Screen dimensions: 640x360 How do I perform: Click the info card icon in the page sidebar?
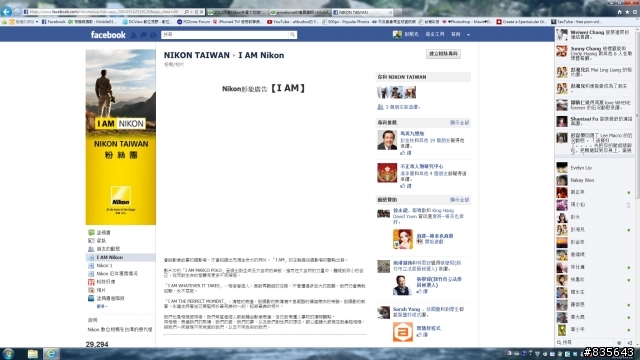[91, 240]
